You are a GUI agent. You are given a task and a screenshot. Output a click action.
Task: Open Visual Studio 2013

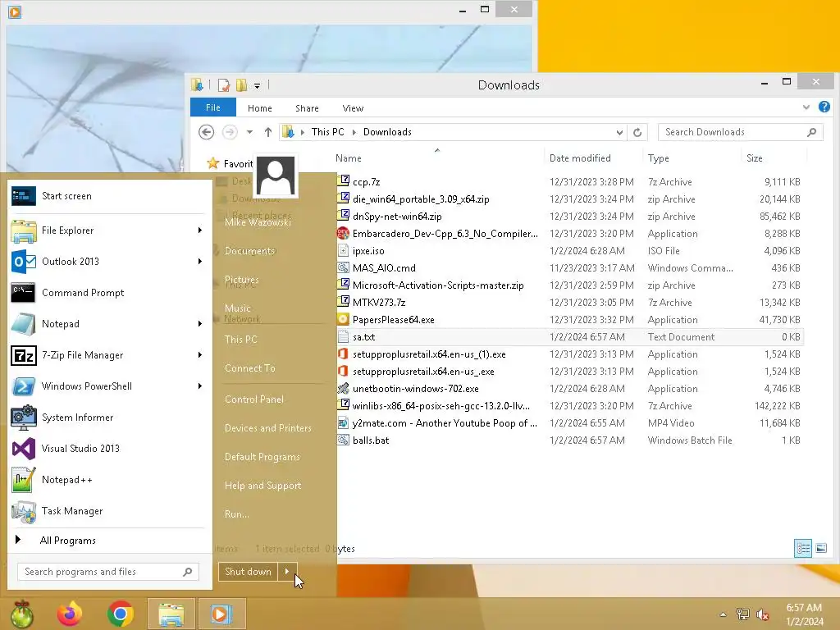(x=110, y=449)
